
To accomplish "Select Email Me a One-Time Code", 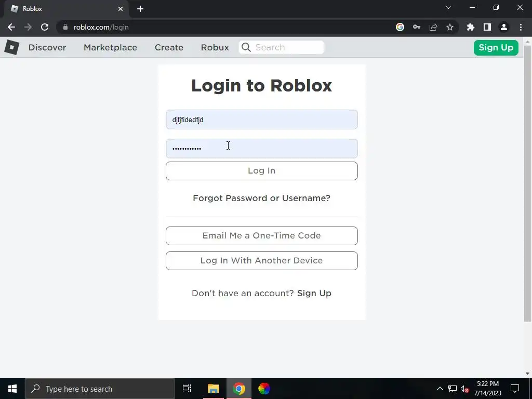I will [x=262, y=236].
